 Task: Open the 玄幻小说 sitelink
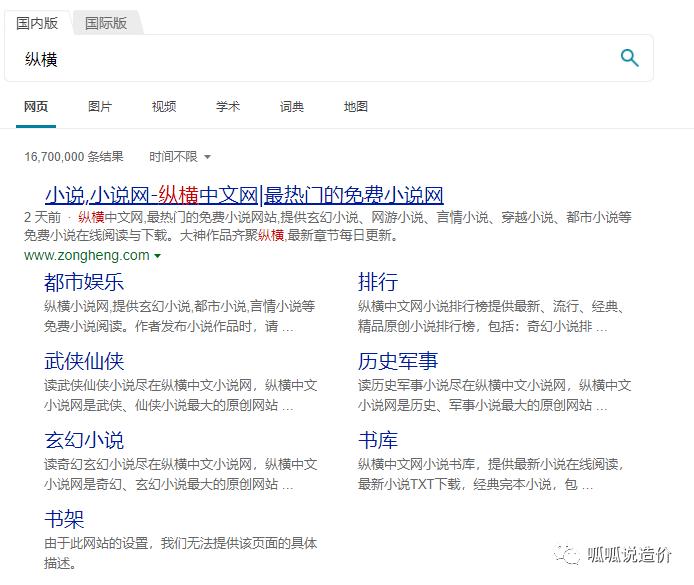[x=84, y=440]
